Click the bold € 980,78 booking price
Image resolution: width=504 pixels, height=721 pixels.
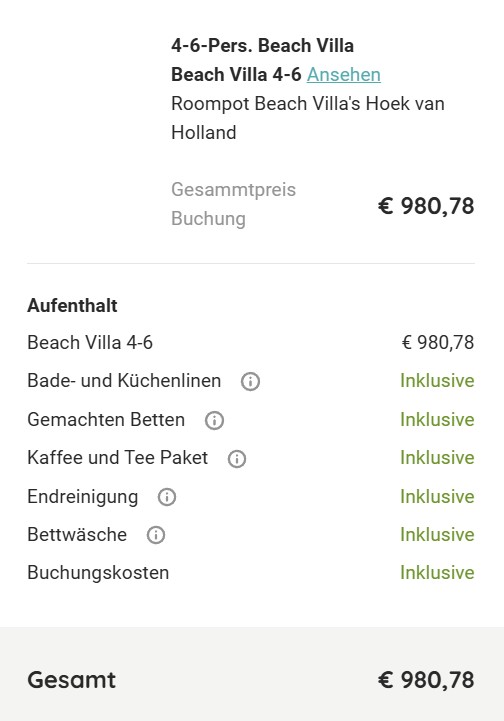(x=426, y=206)
